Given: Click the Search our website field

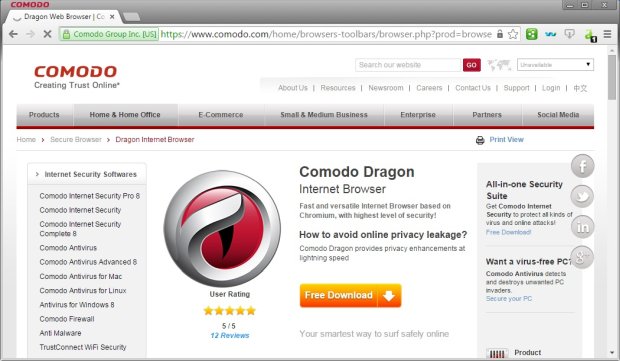Looking at the screenshot, I should click(408, 65).
